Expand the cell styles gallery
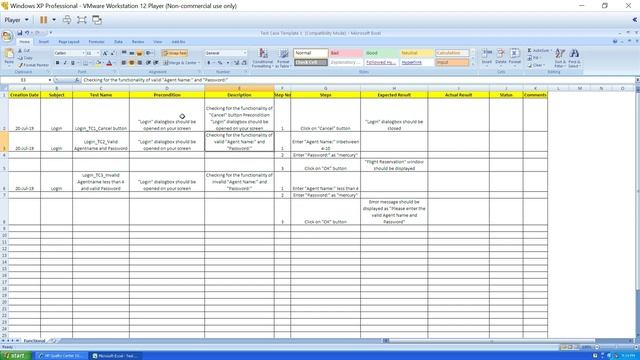Screen dimensions: 640x360 pyautogui.click(x=473, y=64)
